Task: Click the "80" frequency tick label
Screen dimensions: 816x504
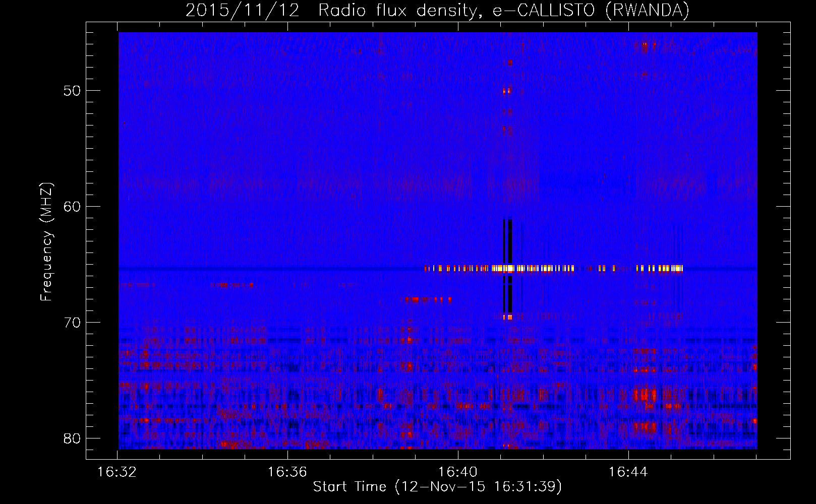Action: tap(72, 438)
